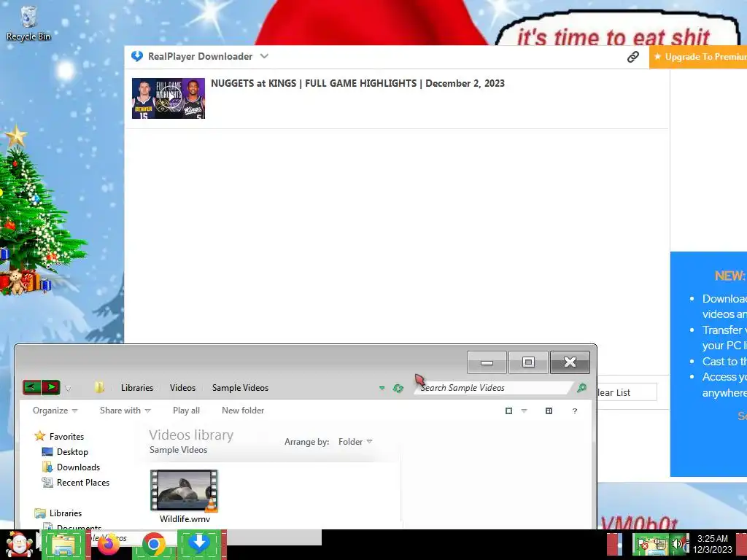Navigate to Libraries breadcrumb
Viewport: 747px width, 560px height.
136,388
